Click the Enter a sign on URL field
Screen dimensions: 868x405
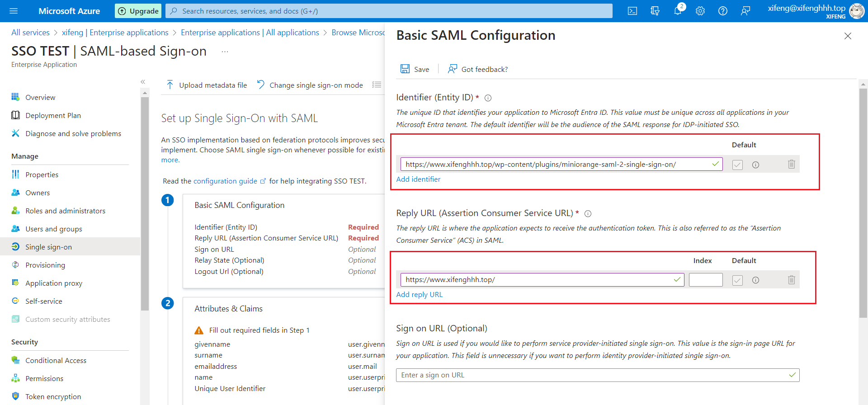(598, 375)
